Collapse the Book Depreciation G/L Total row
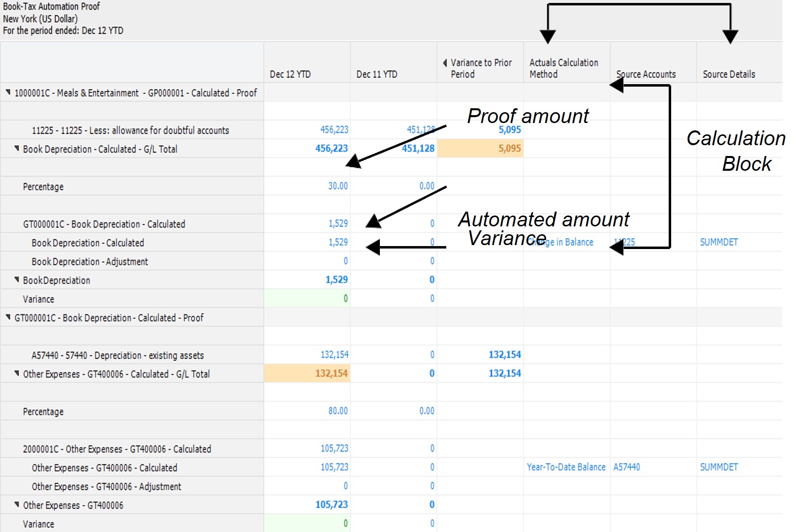This screenshot has height=532, width=804. coord(17,149)
